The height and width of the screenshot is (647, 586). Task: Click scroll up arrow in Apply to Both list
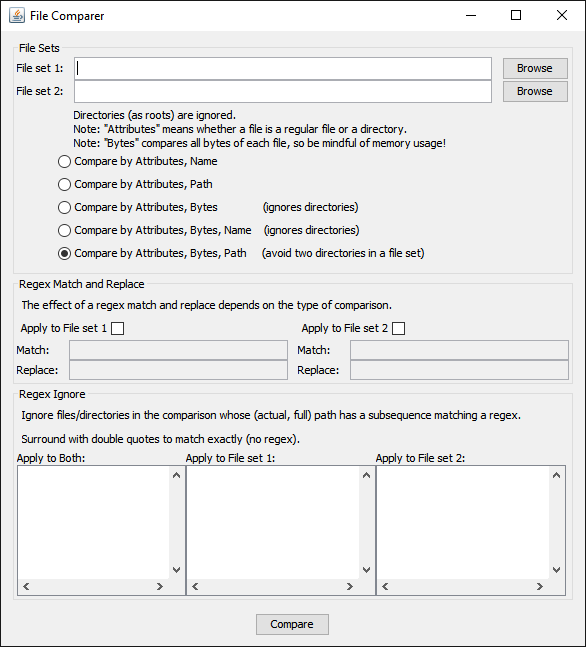point(177,475)
